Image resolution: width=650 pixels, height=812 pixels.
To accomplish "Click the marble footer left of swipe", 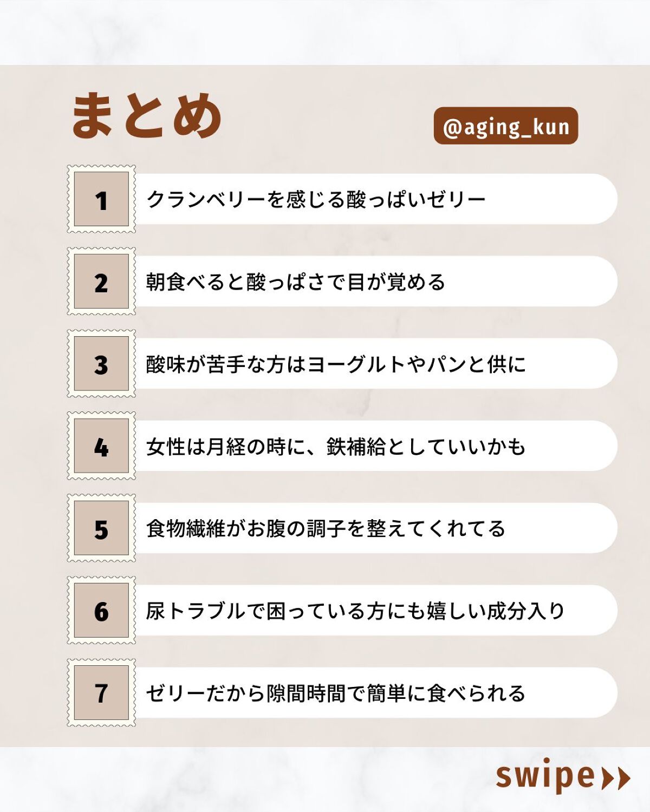I will click(244, 780).
